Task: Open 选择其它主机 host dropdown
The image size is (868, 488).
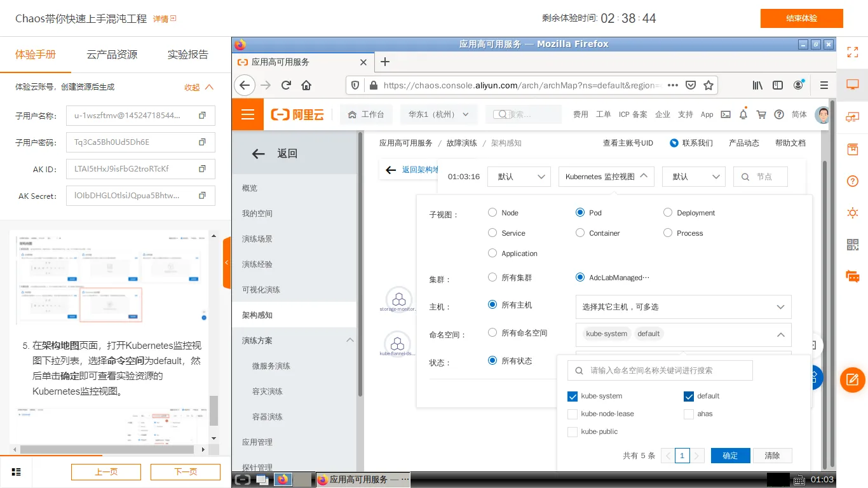Action: tap(684, 307)
